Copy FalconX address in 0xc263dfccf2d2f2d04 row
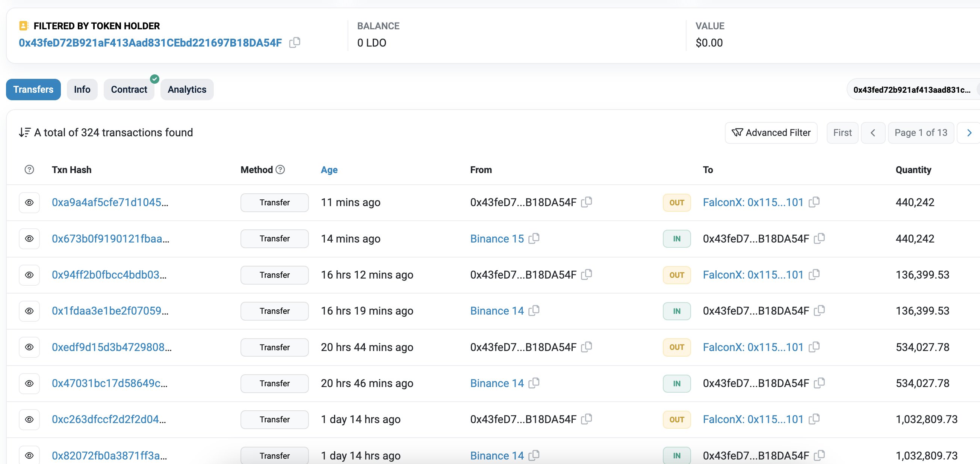980x464 pixels. [x=814, y=419]
